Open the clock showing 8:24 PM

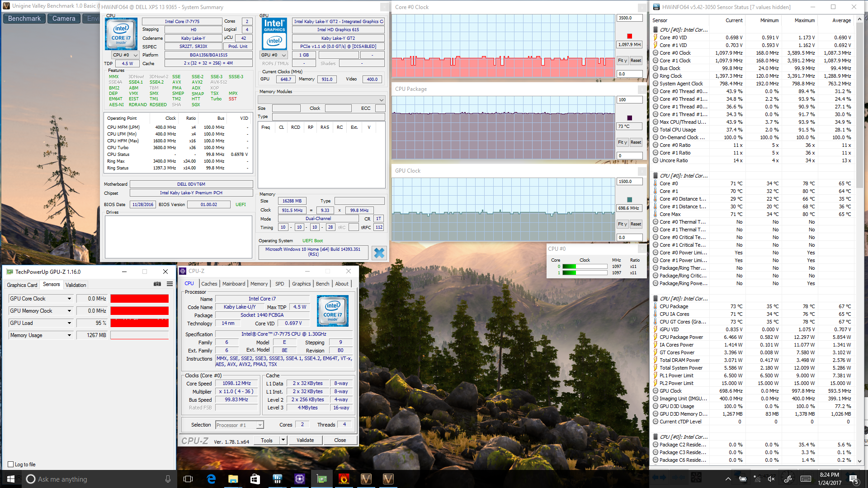pyautogui.click(x=830, y=479)
